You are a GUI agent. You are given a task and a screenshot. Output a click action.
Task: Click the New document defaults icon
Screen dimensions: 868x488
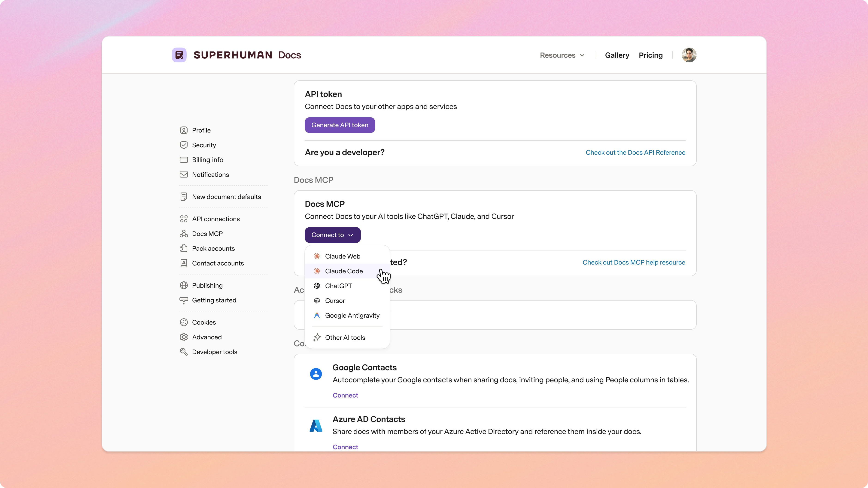[x=184, y=197]
